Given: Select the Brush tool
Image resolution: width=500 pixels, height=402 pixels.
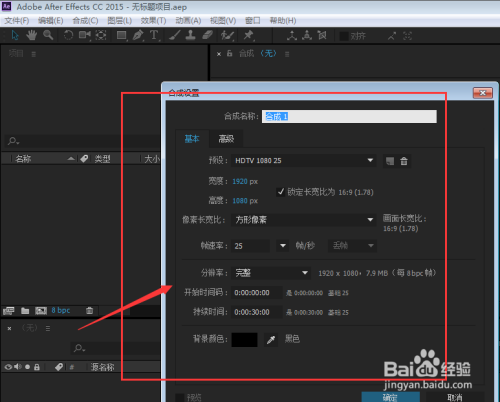Looking at the screenshot, I should tap(175, 35).
